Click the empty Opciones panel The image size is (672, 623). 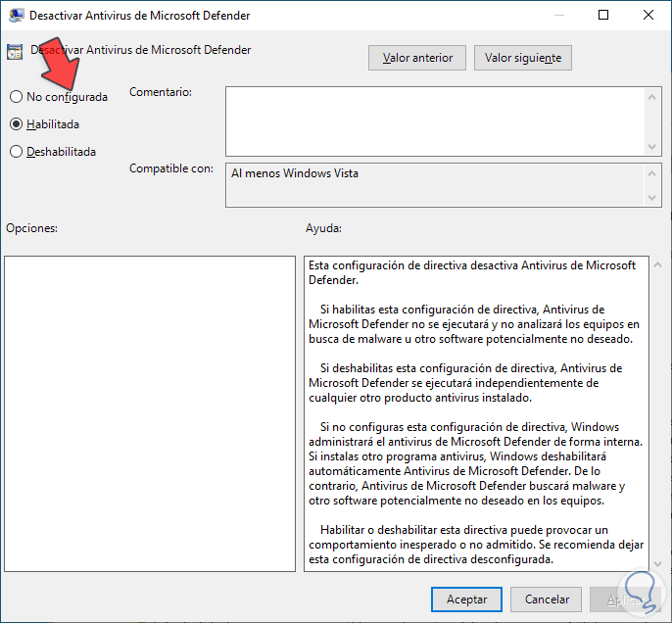point(150,414)
